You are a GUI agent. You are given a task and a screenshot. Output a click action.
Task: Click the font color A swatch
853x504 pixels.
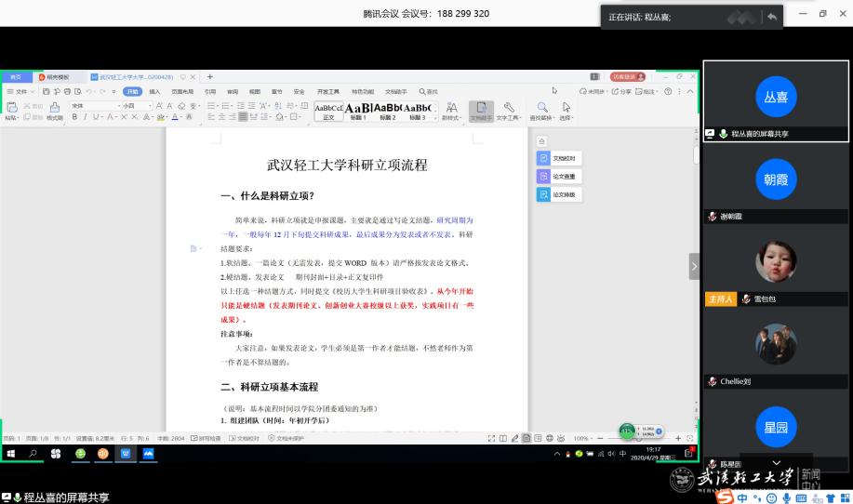175,117
